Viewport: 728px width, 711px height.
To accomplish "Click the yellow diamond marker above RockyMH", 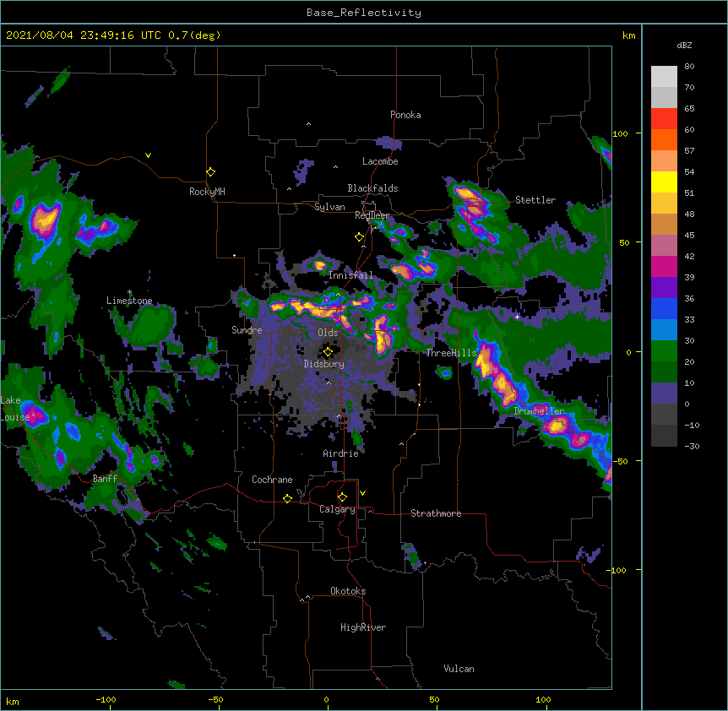I will click(x=211, y=172).
